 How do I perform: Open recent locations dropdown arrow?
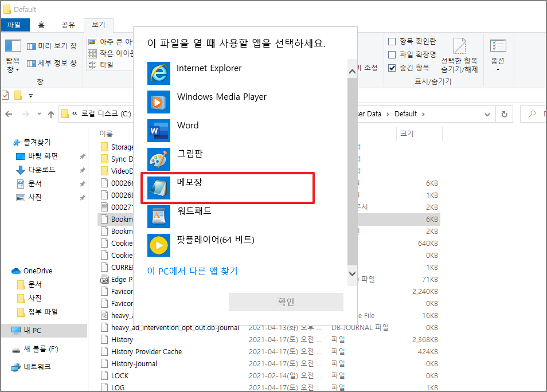[x=39, y=113]
